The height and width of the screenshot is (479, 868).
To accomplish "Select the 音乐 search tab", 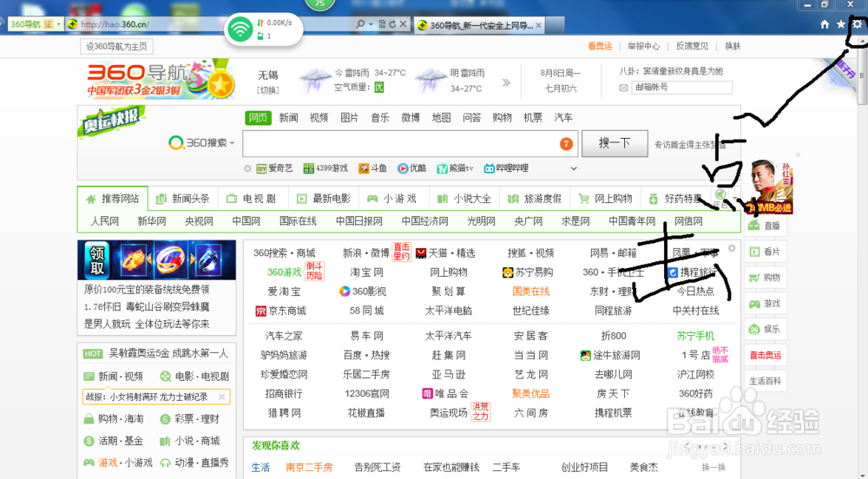I will 380,118.
